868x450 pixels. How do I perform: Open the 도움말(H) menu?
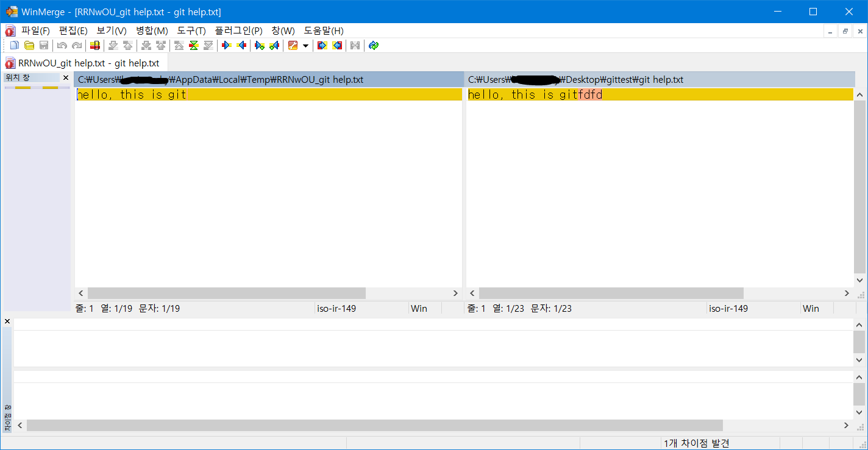pyautogui.click(x=324, y=30)
